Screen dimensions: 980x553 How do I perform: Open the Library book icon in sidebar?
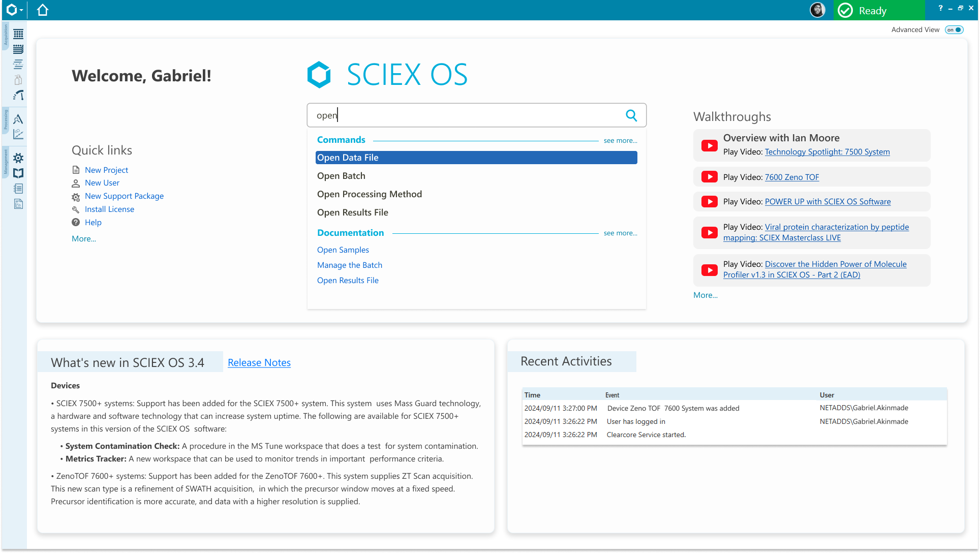pyautogui.click(x=18, y=173)
